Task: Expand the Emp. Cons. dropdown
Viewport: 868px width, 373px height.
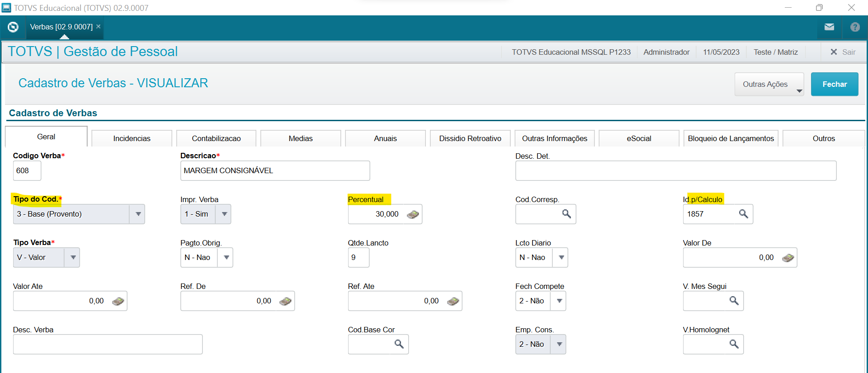Action: pos(559,345)
